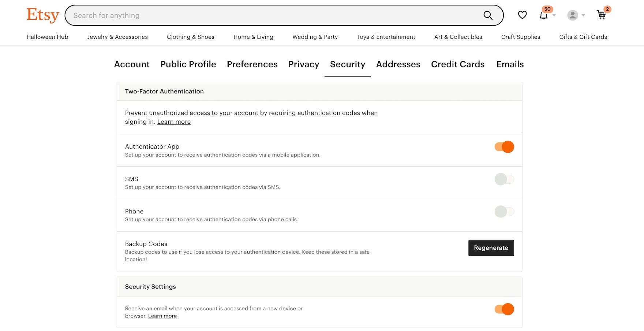Switch to the Emails tab

coord(510,64)
